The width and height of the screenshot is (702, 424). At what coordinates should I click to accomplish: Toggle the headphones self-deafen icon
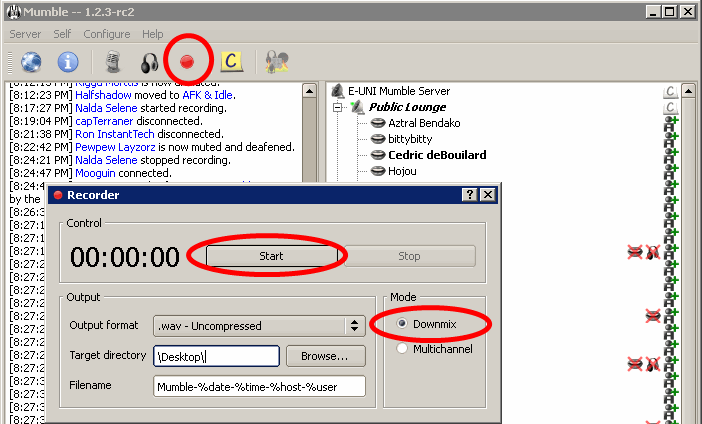tap(149, 62)
